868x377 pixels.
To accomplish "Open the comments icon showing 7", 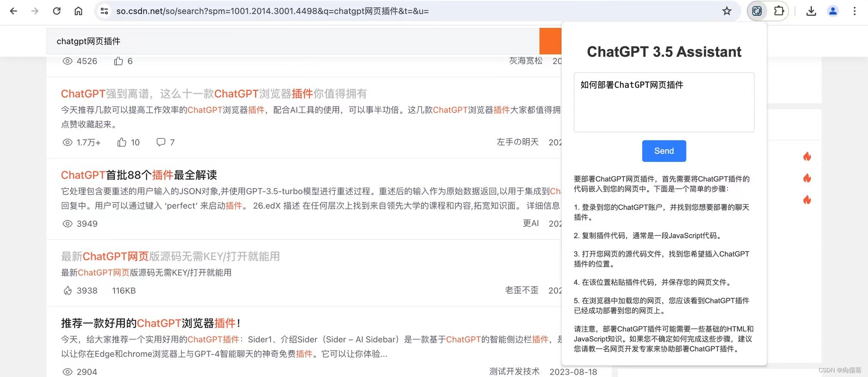I will pos(161,142).
